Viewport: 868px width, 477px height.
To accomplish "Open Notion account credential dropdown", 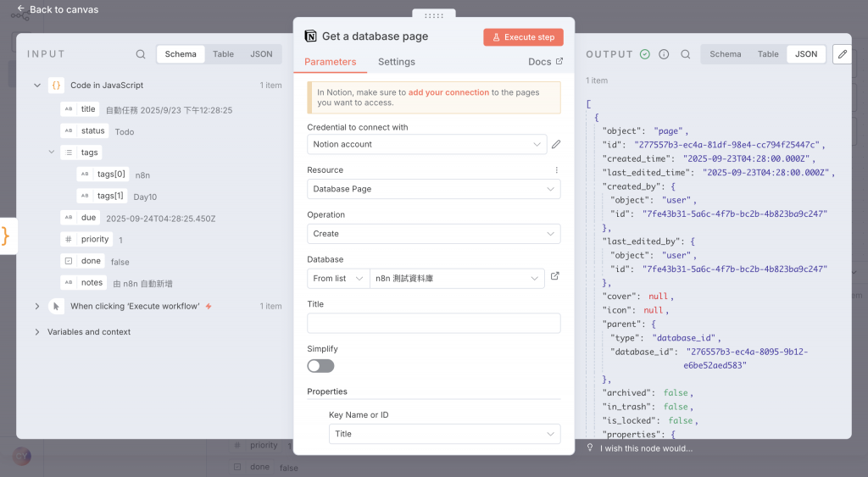I will coord(427,144).
